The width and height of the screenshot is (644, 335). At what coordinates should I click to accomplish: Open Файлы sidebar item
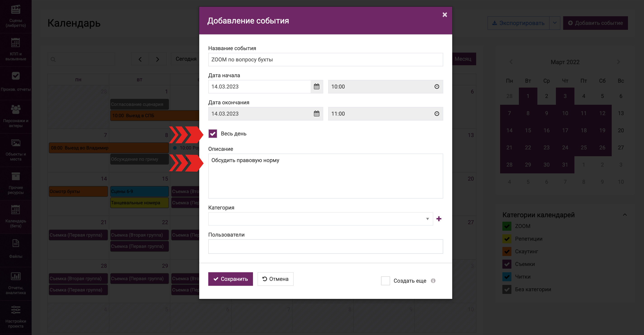point(16,250)
